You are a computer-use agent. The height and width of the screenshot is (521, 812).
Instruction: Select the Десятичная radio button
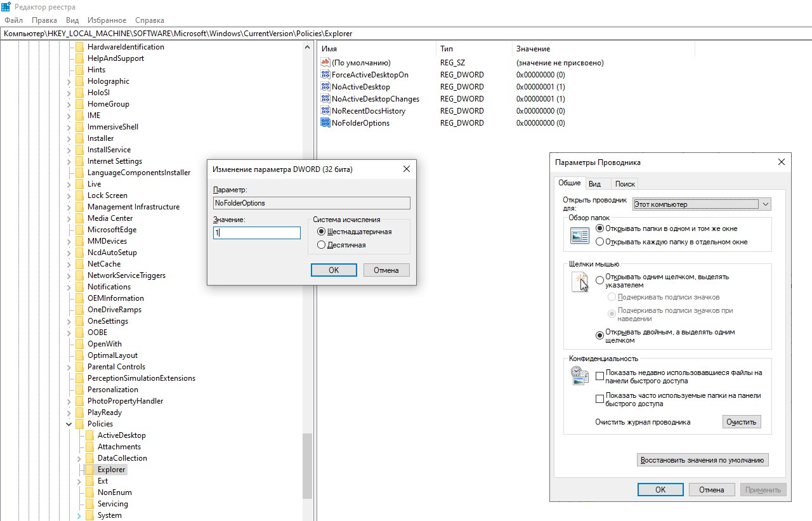click(321, 245)
